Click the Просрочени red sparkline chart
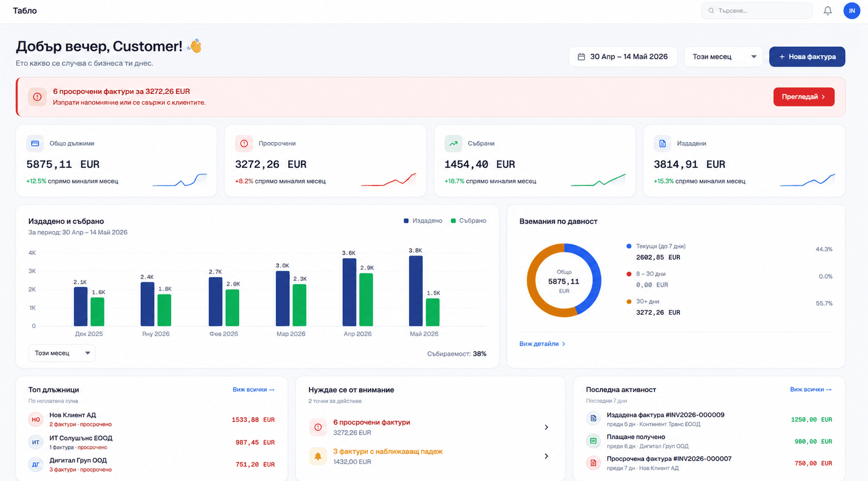 point(388,179)
